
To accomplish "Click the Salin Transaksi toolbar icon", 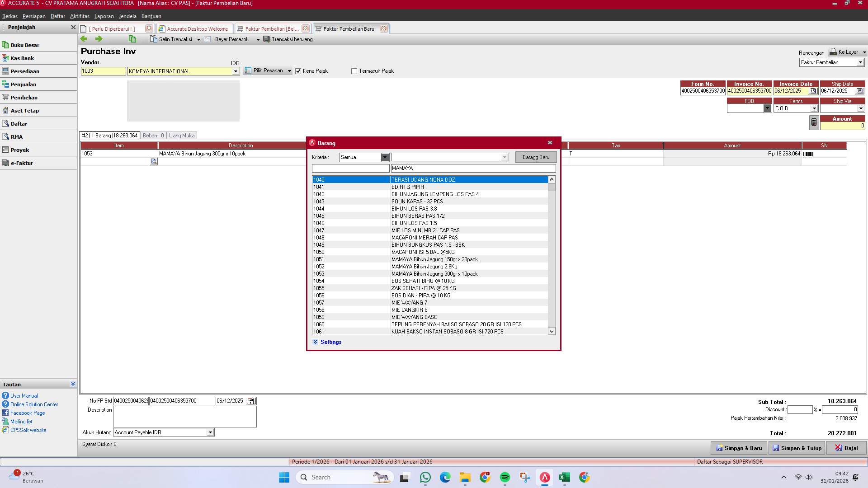I will 153,39.
